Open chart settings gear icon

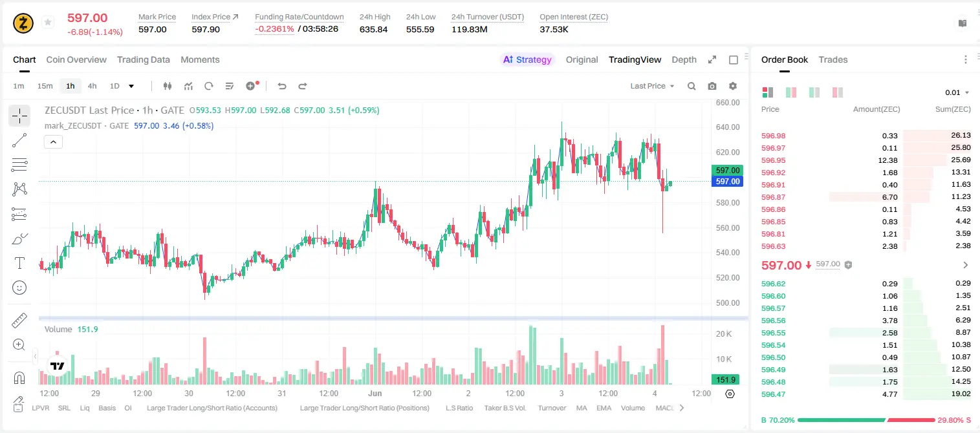(733, 86)
